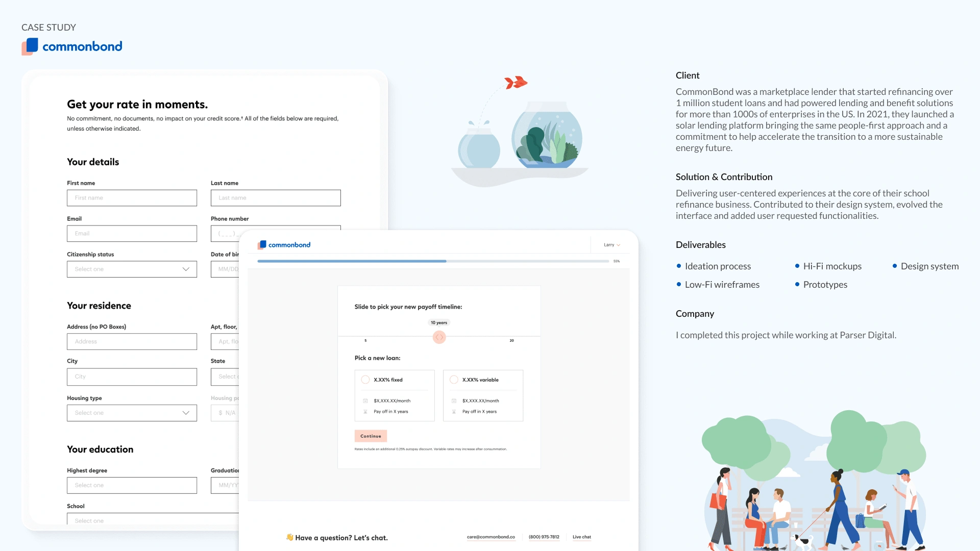This screenshot has height=551, width=980.
Task: Click the waving hand emoji beside Have a question
Action: coord(290,537)
